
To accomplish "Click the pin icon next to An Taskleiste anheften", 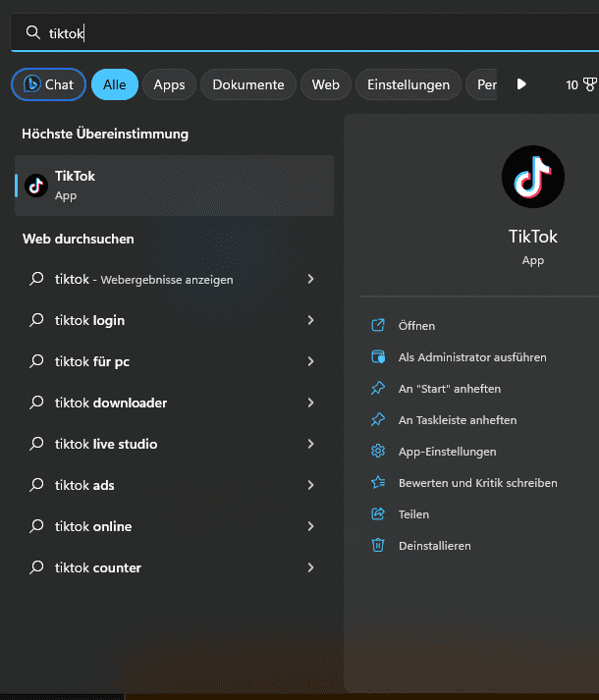I will pos(378,419).
